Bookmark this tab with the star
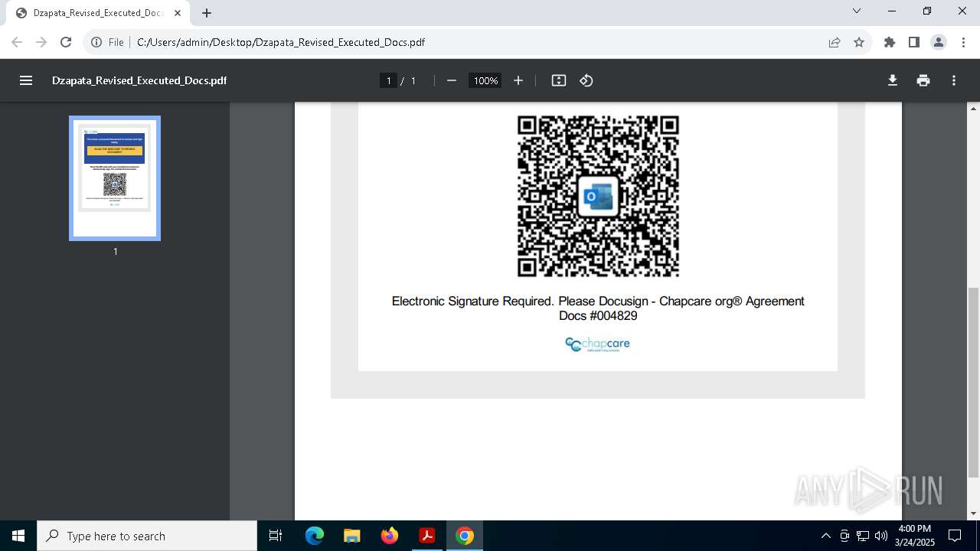 pyautogui.click(x=859, y=42)
